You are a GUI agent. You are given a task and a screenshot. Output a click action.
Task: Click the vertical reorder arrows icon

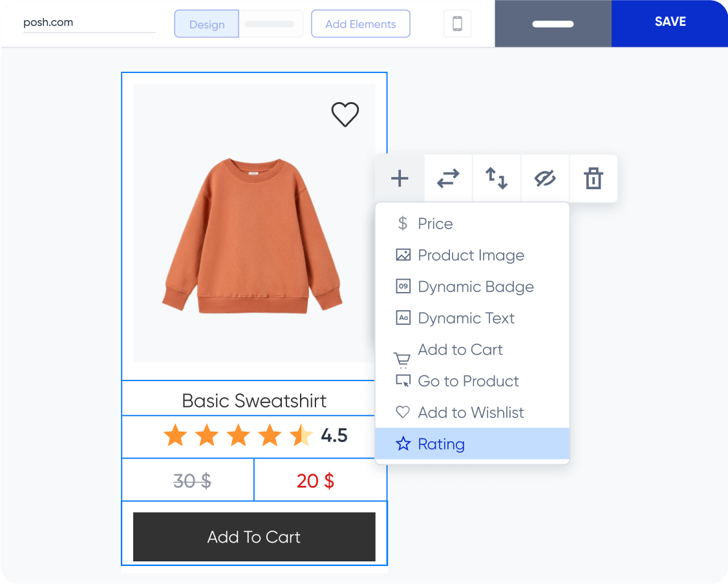pos(497,178)
